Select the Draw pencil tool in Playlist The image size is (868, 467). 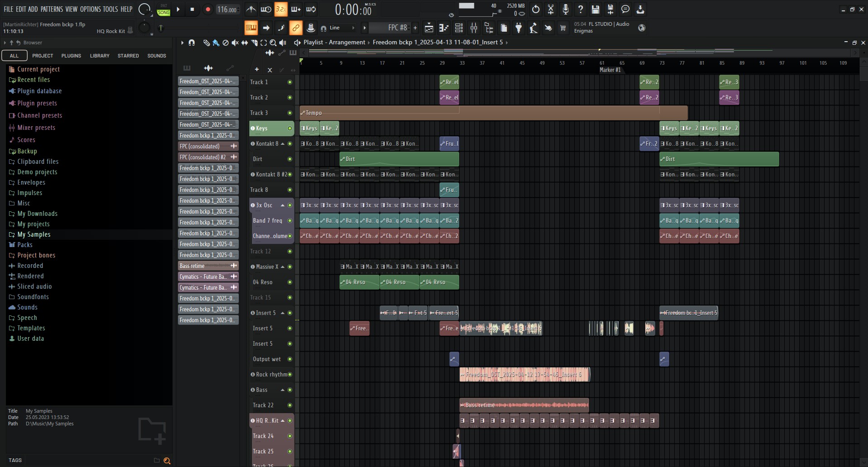point(206,43)
